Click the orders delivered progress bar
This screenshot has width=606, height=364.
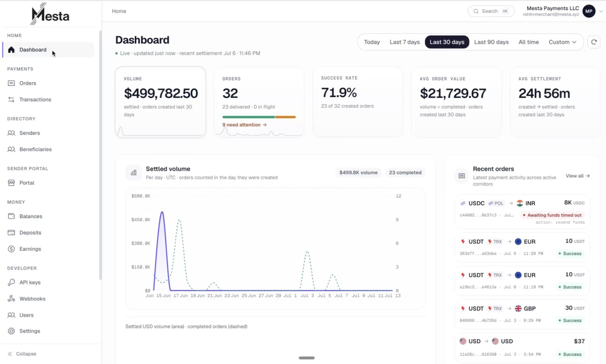[x=259, y=117]
